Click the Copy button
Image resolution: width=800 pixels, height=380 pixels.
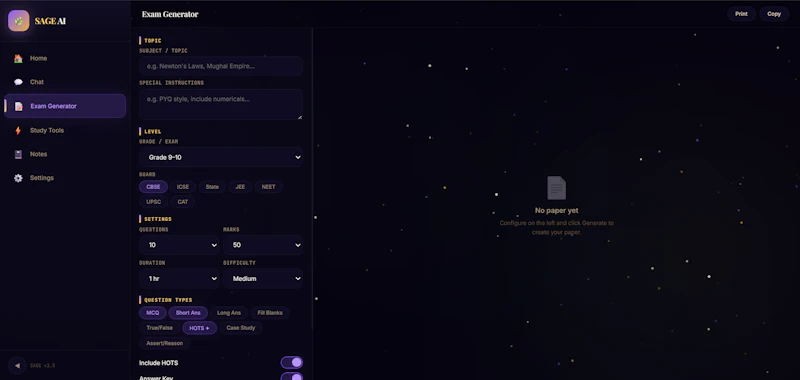pos(774,14)
